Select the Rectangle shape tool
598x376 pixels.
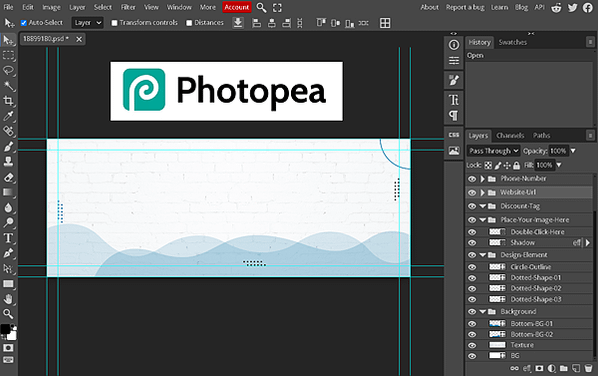8,284
